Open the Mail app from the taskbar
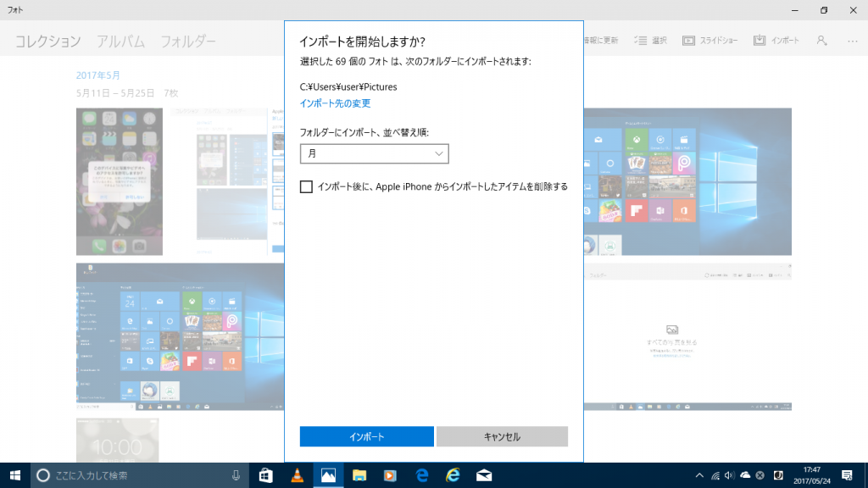The width and height of the screenshot is (868, 488). tap(484, 475)
